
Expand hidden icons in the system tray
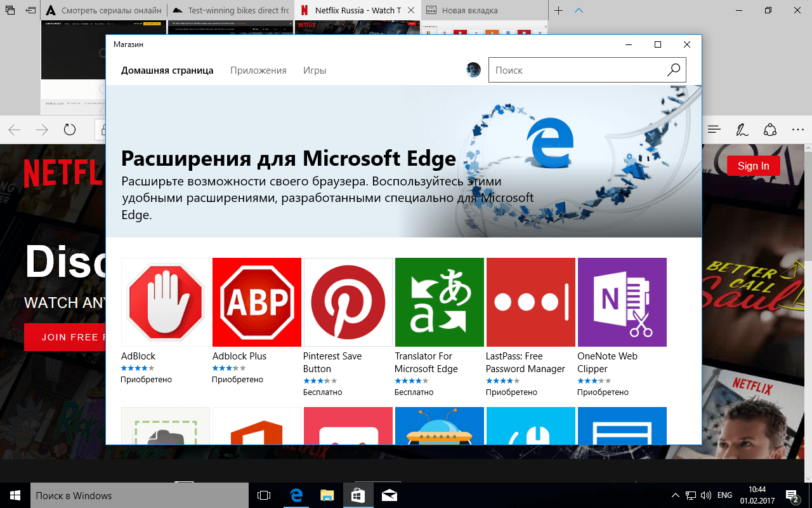(x=674, y=495)
